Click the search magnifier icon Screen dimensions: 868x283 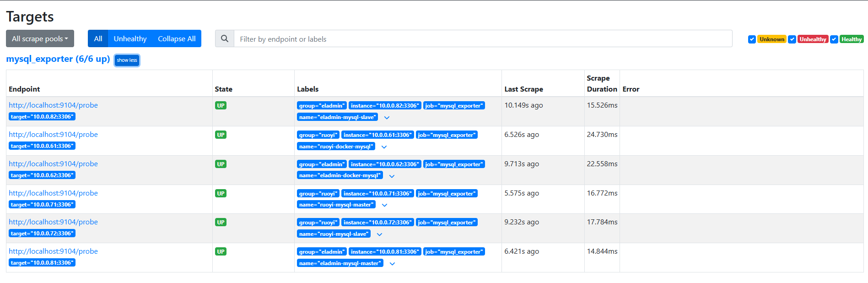click(x=225, y=39)
